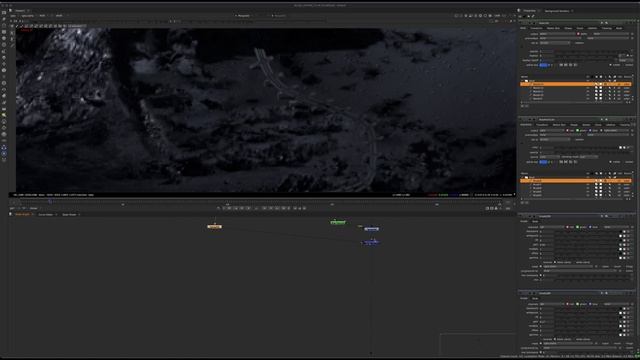The width and height of the screenshot is (640, 360).
Task: Adjust the blackpoint slider in the first Grade panel
Action: 587,231
